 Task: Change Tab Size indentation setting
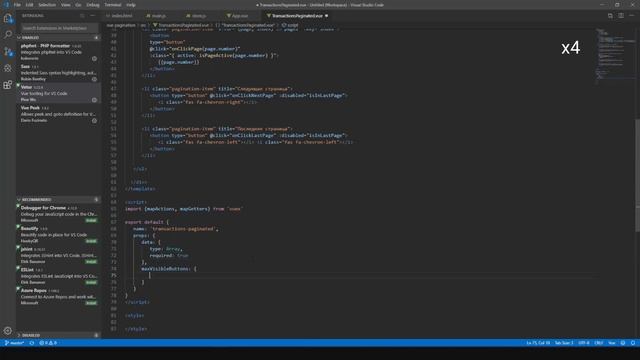(x=564, y=343)
